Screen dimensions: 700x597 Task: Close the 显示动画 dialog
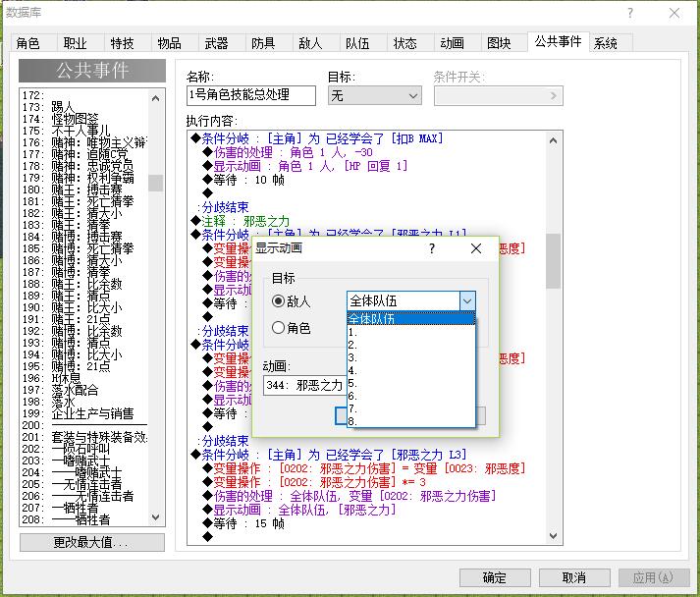coord(476,248)
